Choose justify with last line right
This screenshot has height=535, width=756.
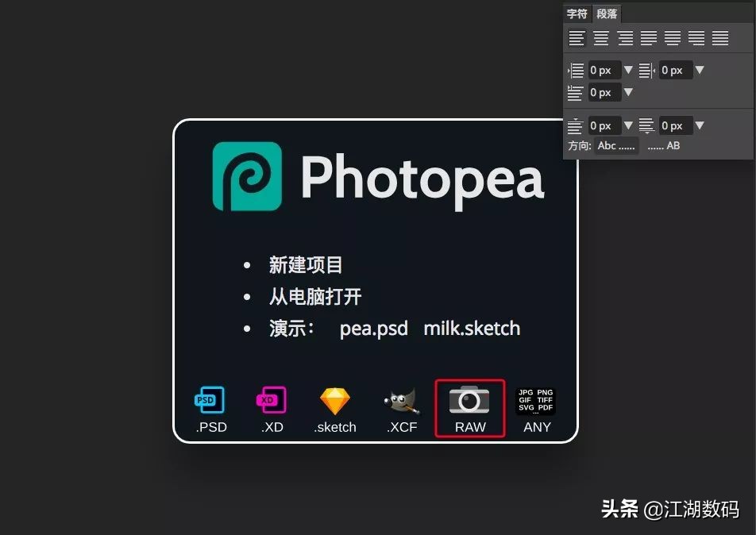[696, 38]
